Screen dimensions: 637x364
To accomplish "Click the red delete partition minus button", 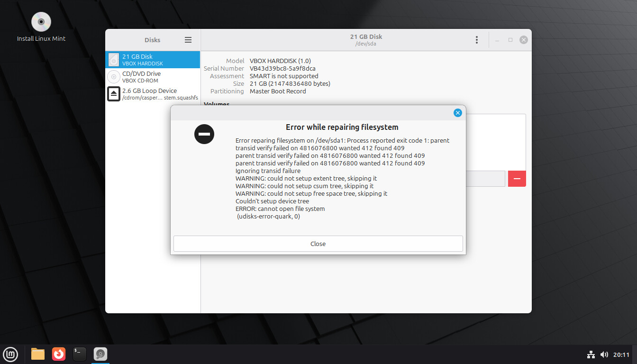I will click(517, 179).
